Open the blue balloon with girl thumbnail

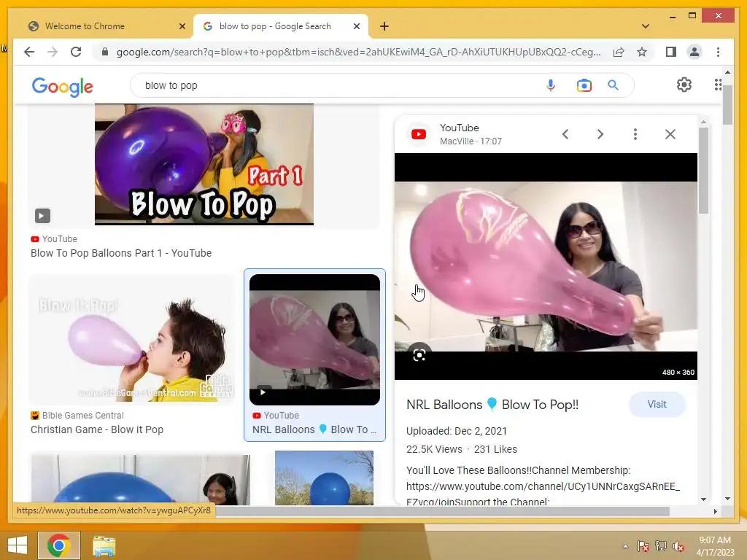[140, 479]
